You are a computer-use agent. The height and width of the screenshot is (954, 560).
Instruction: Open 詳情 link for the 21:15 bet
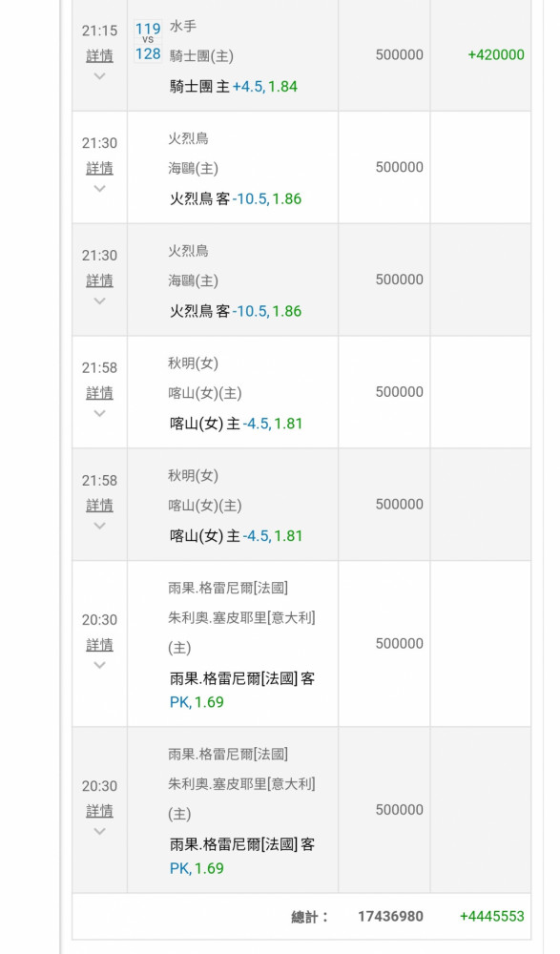(99, 56)
